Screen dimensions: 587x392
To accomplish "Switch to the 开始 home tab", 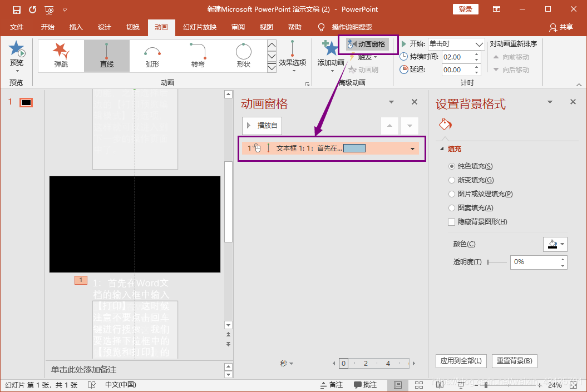I will pyautogui.click(x=48, y=27).
